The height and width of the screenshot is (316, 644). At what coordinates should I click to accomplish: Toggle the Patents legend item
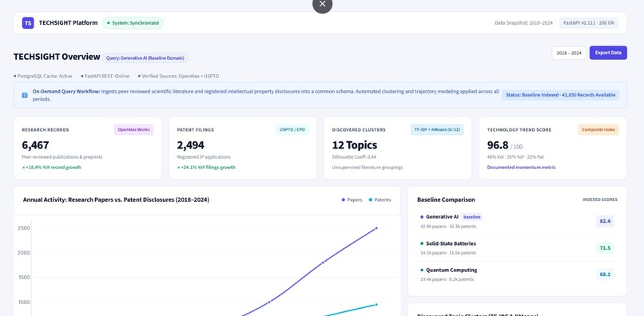380,199
